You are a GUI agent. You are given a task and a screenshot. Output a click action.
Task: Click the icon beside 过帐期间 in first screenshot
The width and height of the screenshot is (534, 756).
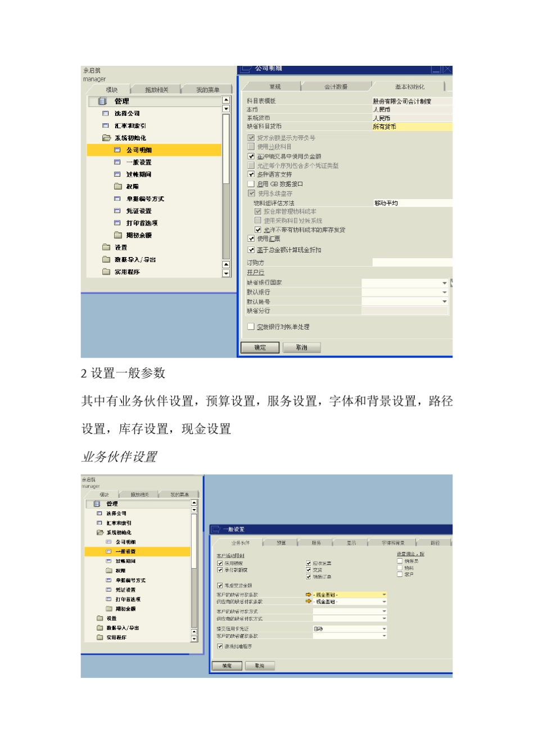click(x=117, y=174)
